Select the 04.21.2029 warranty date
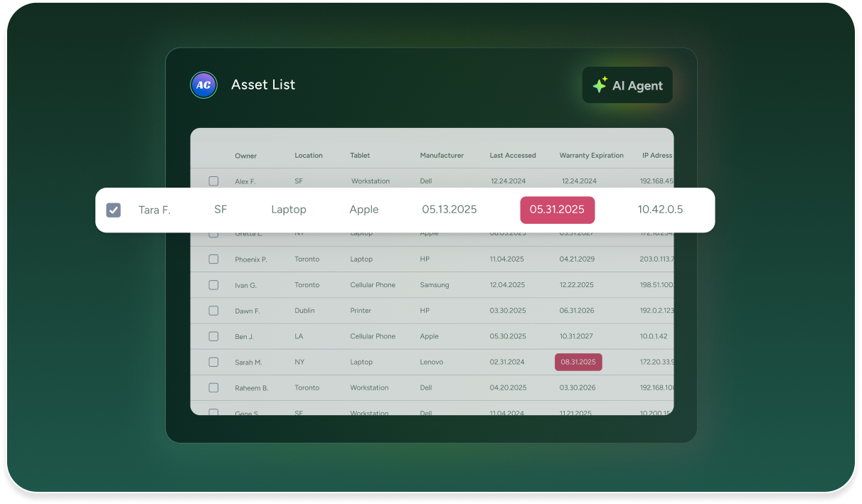This screenshot has height=504, width=862. pyautogui.click(x=577, y=259)
